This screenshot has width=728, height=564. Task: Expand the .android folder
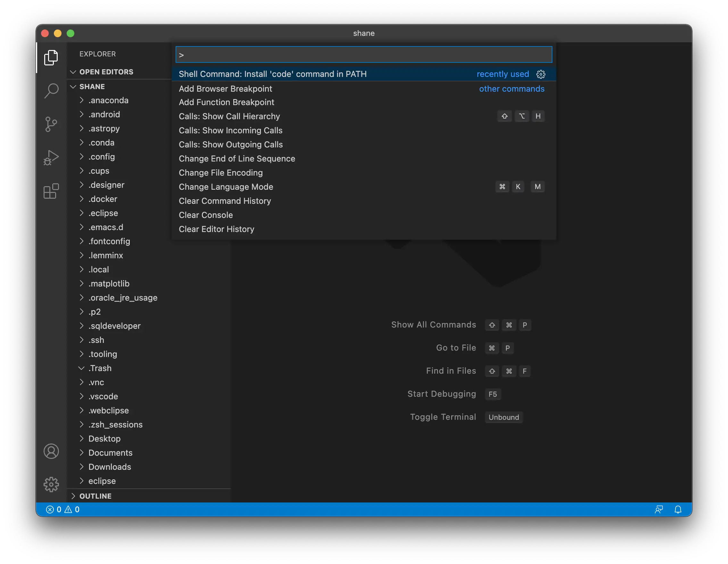pyautogui.click(x=81, y=114)
